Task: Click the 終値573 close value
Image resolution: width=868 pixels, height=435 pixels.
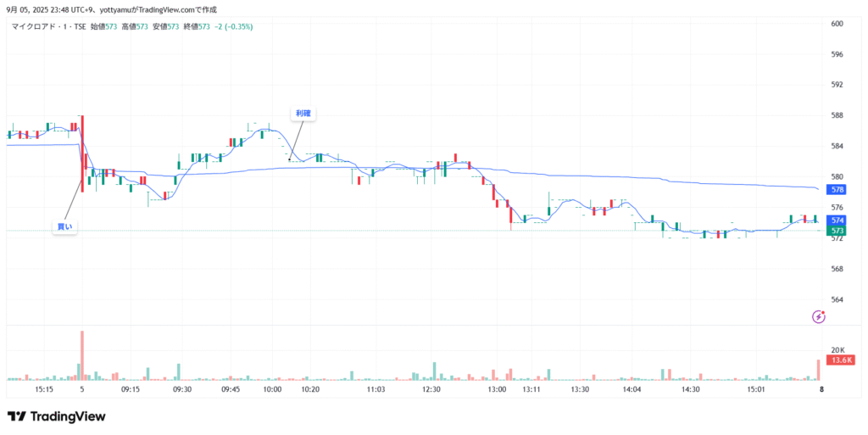Action: (x=197, y=26)
